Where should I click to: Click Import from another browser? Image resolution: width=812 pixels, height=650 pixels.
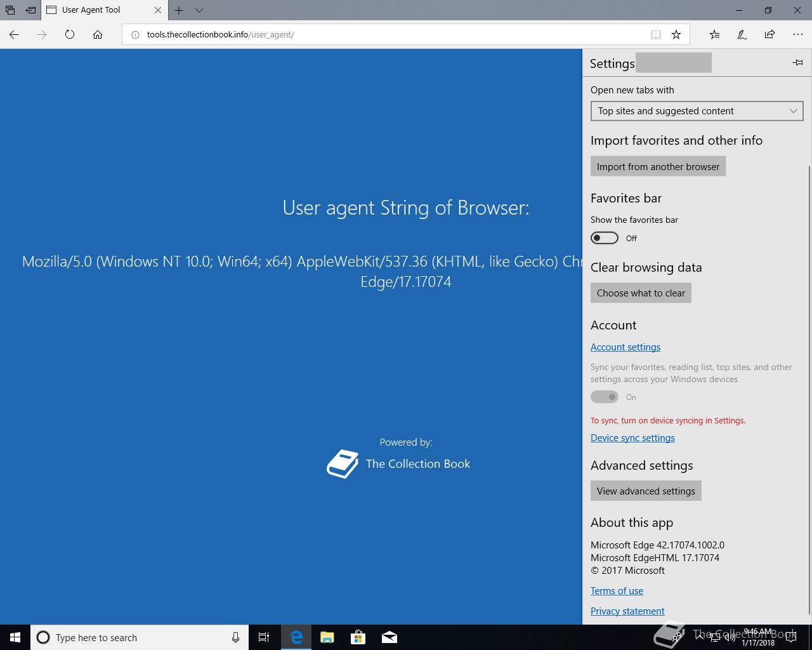coord(658,166)
